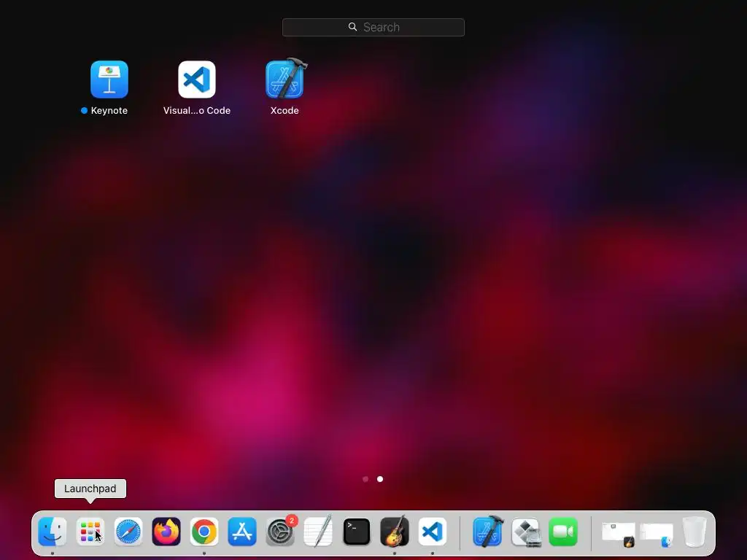The width and height of the screenshot is (747, 560).
Task: Launch Terminal from the Dock
Action: [x=356, y=532]
